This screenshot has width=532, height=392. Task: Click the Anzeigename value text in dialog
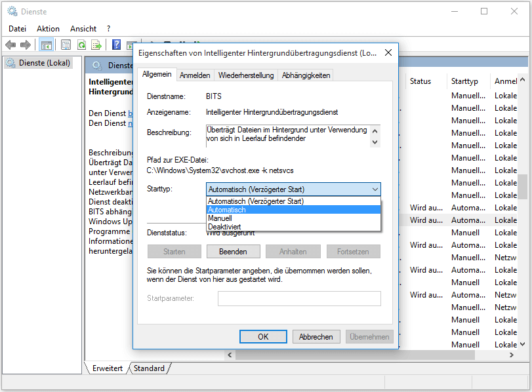(x=272, y=112)
